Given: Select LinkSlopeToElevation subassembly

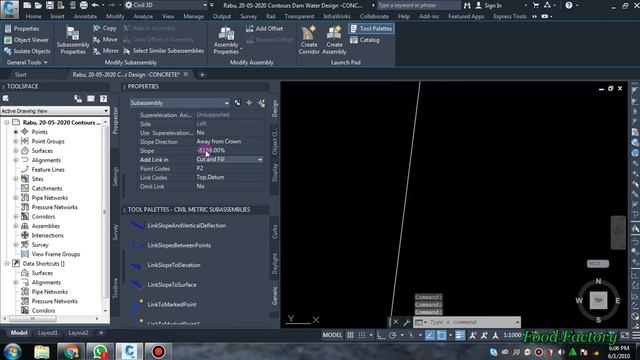Looking at the screenshot, I should tap(166, 265).
